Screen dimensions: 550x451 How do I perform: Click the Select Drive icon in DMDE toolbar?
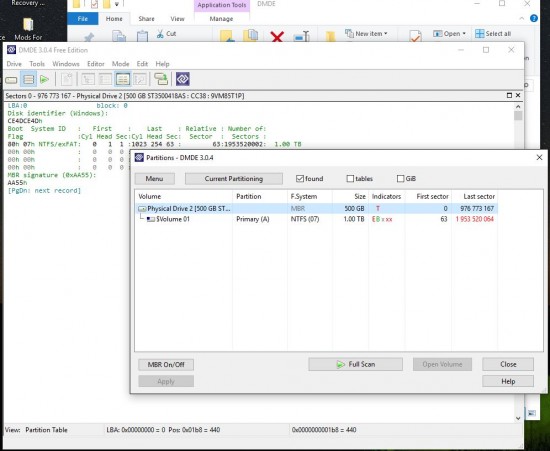click(x=11, y=80)
